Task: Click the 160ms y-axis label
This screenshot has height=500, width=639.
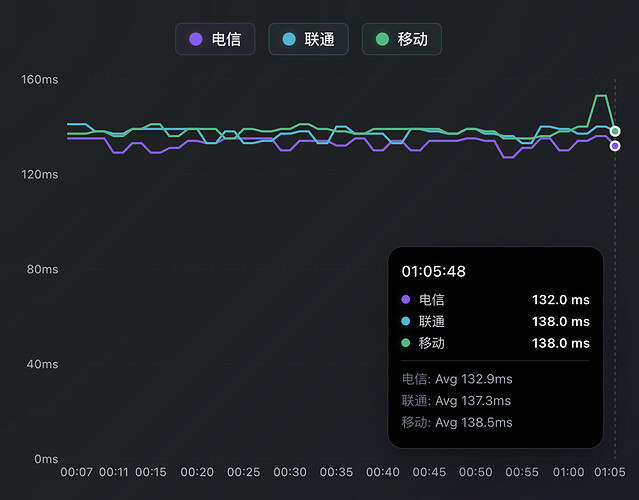Action: tap(40, 79)
